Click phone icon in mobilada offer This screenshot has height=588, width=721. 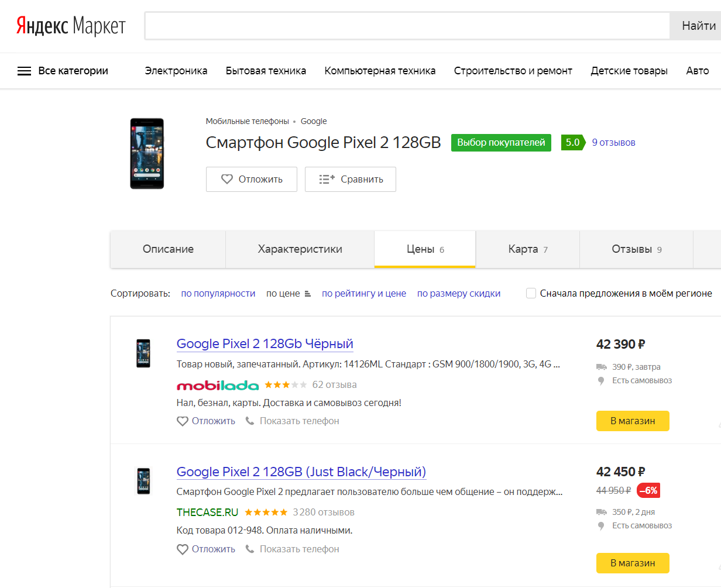point(250,421)
